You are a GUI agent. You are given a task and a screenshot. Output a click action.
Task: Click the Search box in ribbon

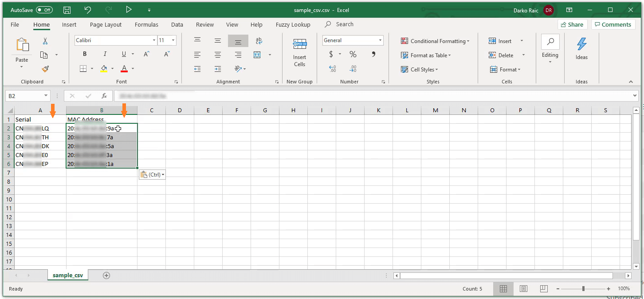pos(340,24)
